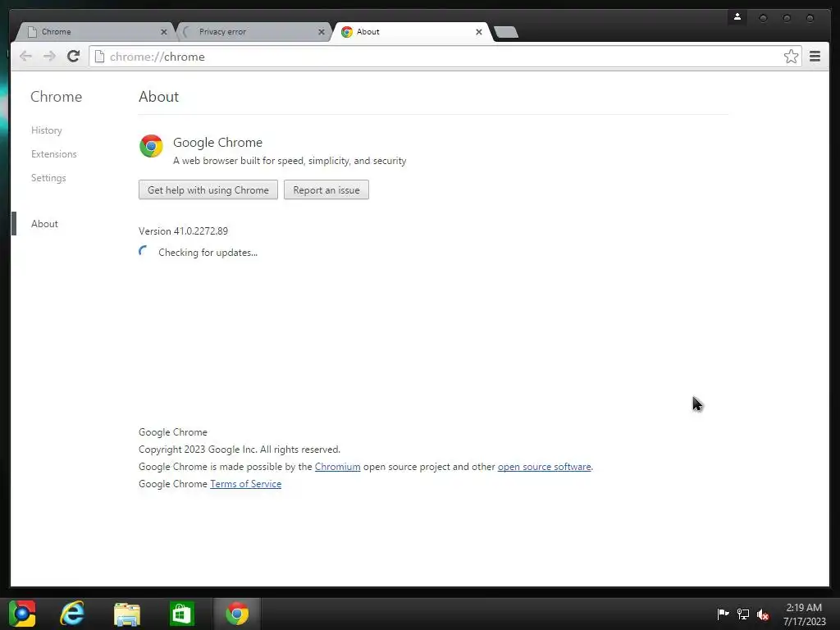
Task: Reload the current page
Action: (x=73, y=57)
